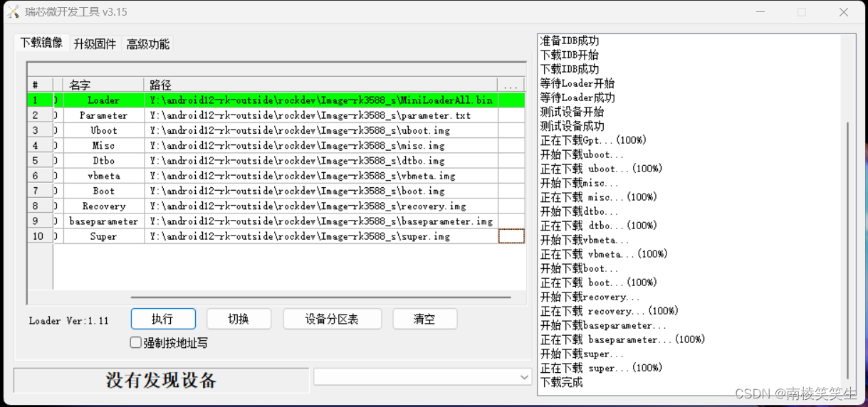Switch to the 下载镜像 tab
Screen dimensions: 868x407
click(x=41, y=43)
